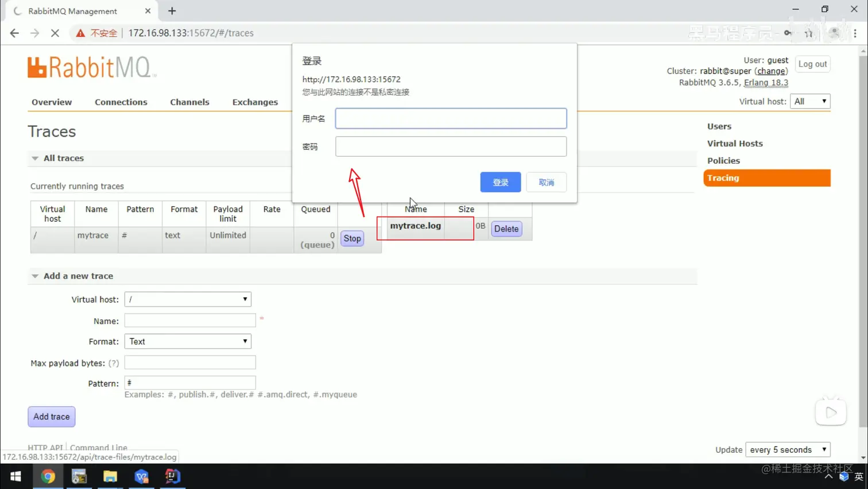Open Virtual Hosts in the admin sidebar
The image size is (868, 489).
click(x=735, y=144)
